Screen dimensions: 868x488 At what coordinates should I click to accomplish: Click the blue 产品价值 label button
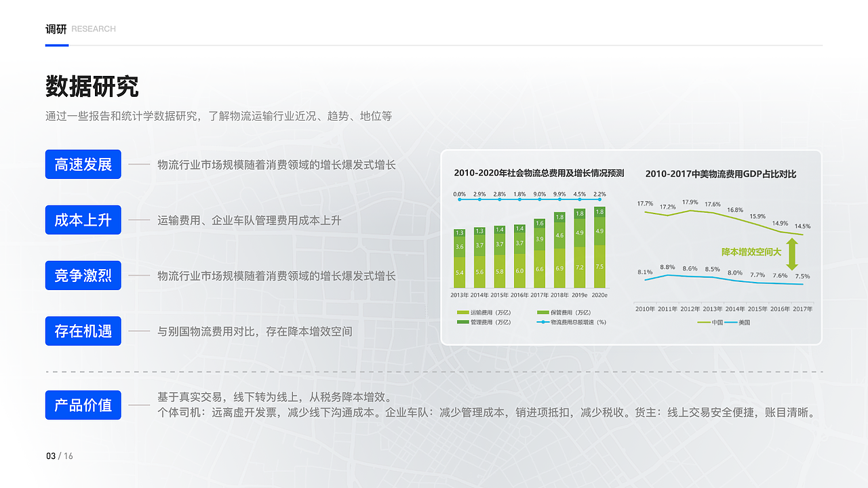[83, 405]
